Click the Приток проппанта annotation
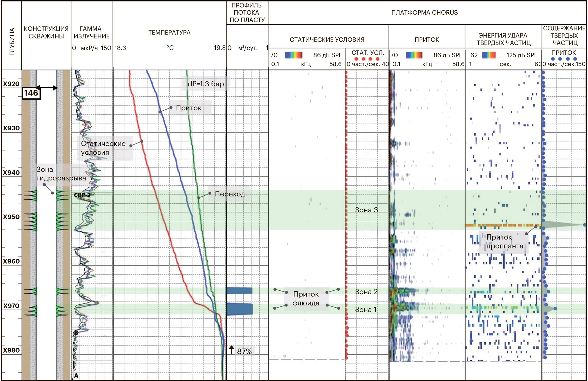The image size is (588, 381). (x=505, y=242)
